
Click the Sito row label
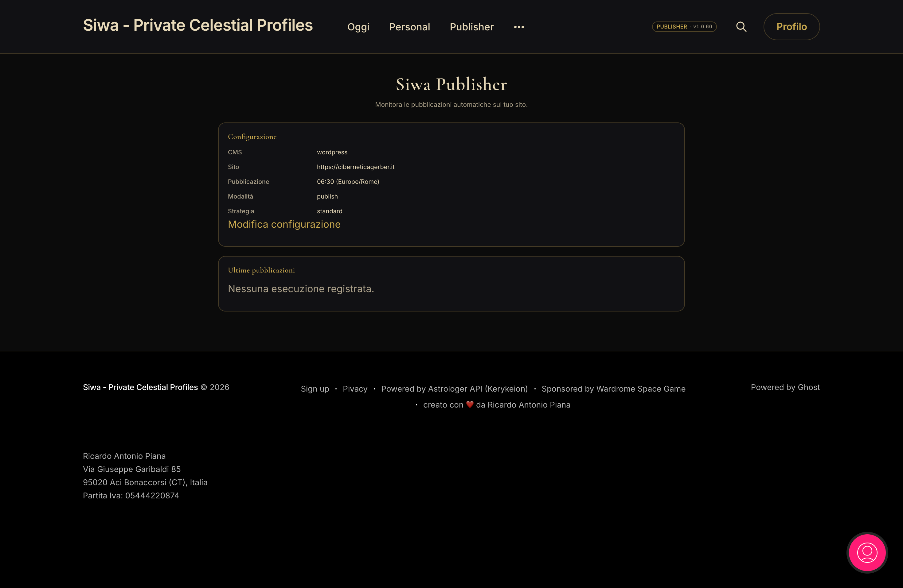tap(233, 167)
